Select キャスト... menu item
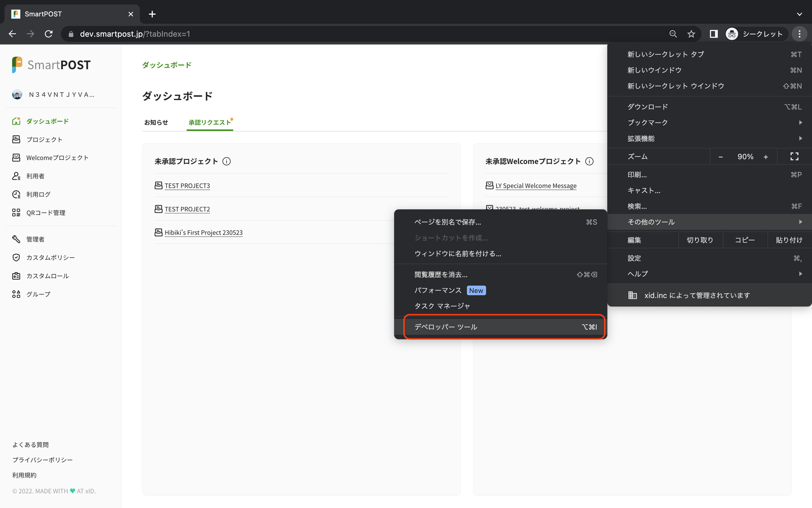This screenshot has width=812, height=508. (710, 191)
